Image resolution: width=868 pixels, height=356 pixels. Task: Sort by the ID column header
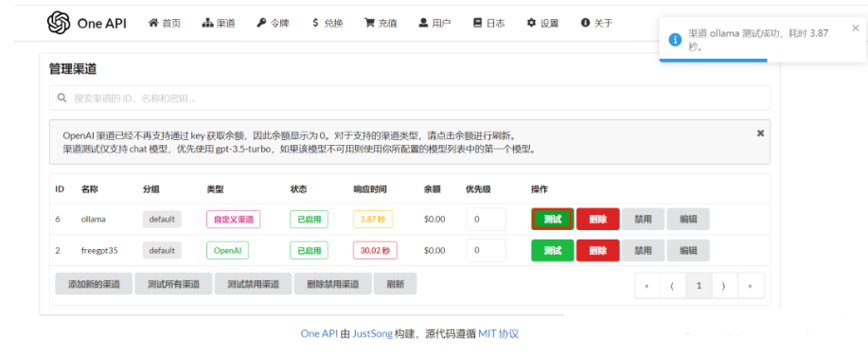point(60,188)
